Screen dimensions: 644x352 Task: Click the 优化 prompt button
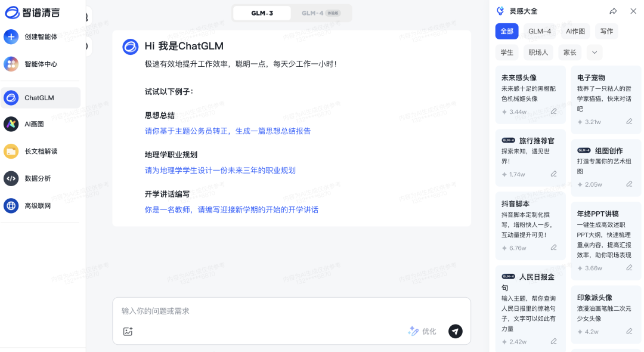pyautogui.click(x=422, y=331)
